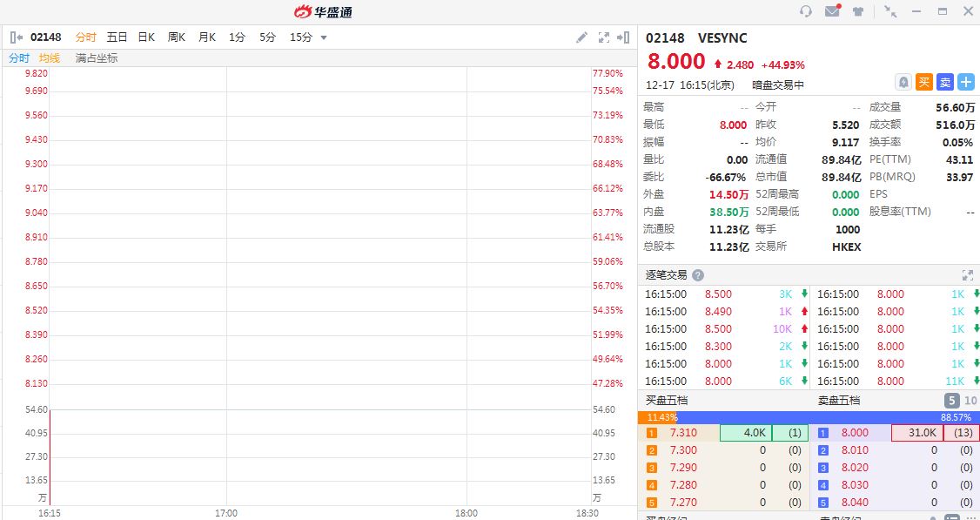Image resolution: width=980 pixels, height=520 pixels.
Task: Click the 02148 stock code in toolbar
Action: tap(45, 37)
